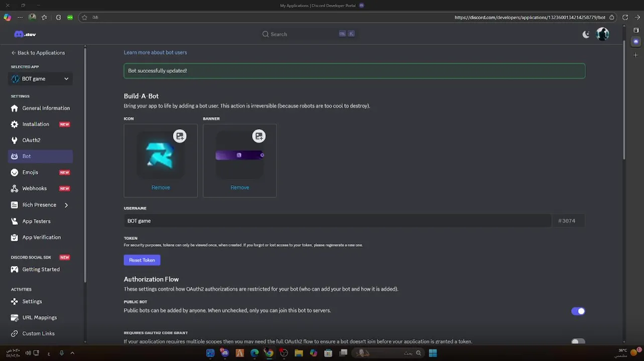This screenshot has height=361, width=644.
Task: Open General Information settings
Action: 40,108
